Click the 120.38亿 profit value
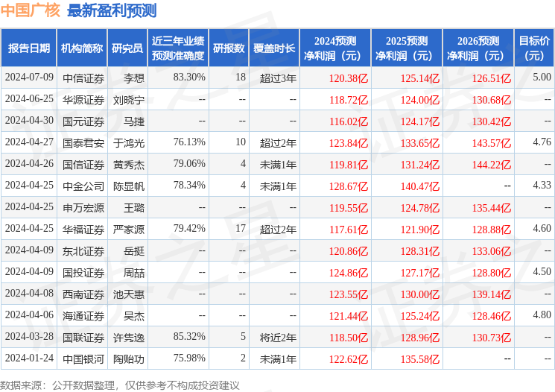The height and width of the screenshot is (392, 555). 349,78
